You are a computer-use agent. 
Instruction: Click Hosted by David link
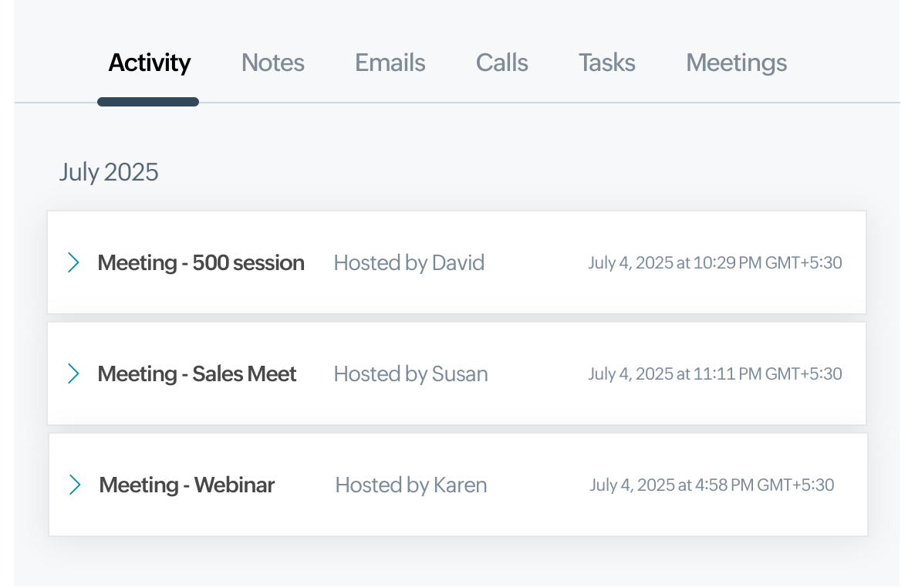(409, 262)
